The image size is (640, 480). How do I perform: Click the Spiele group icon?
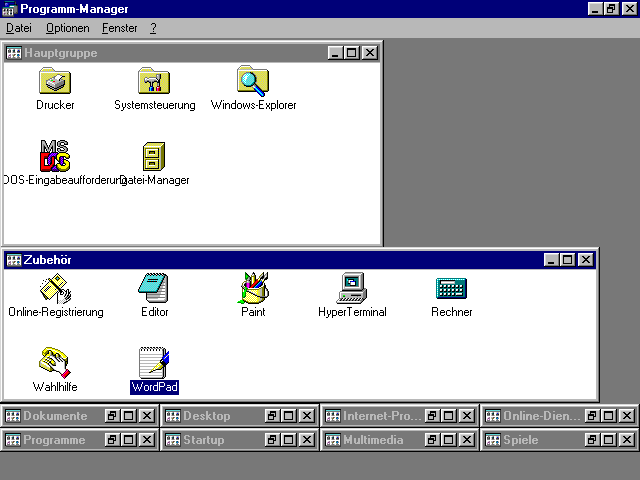coord(493,440)
